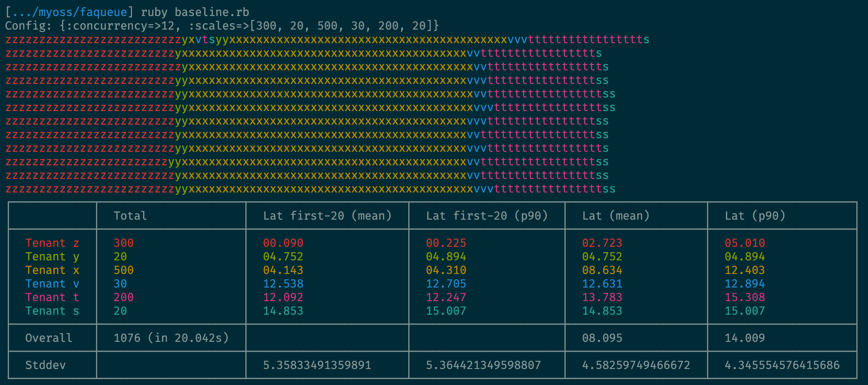Viewport: 868px width, 385px height.
Task: Click the value '02.723' in Lat mean column
Action: [x=602, y=243]
